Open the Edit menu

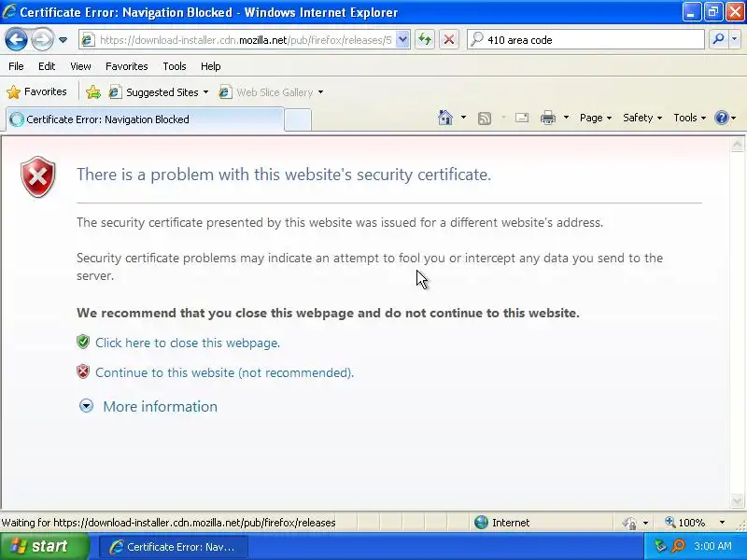pos(47,66)
